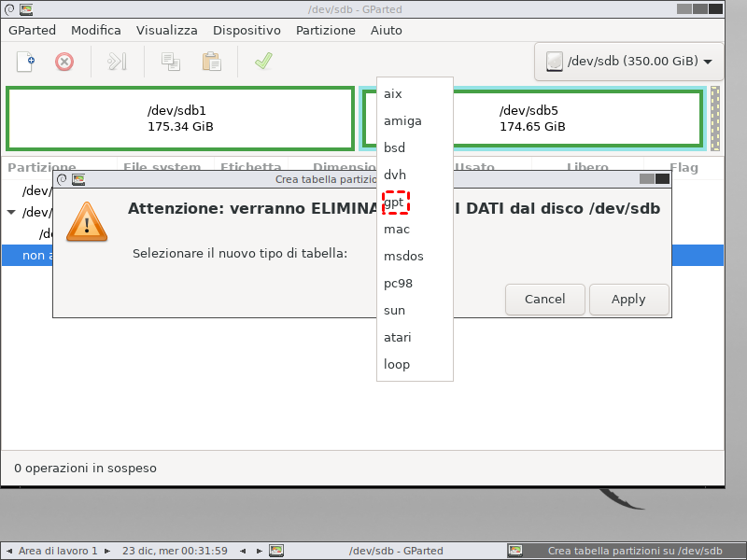The image size is (747, 560).
Task: Click /dev/sdb - GParted taskbar entry
Action: tap(395, 551)
